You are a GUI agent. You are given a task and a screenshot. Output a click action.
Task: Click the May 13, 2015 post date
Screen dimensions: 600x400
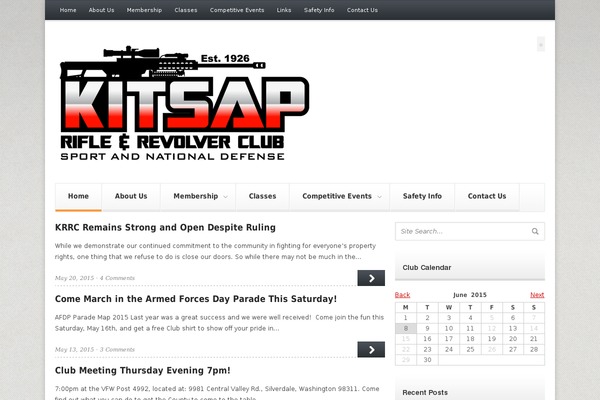pyautogui.click(x=74, y=349)
